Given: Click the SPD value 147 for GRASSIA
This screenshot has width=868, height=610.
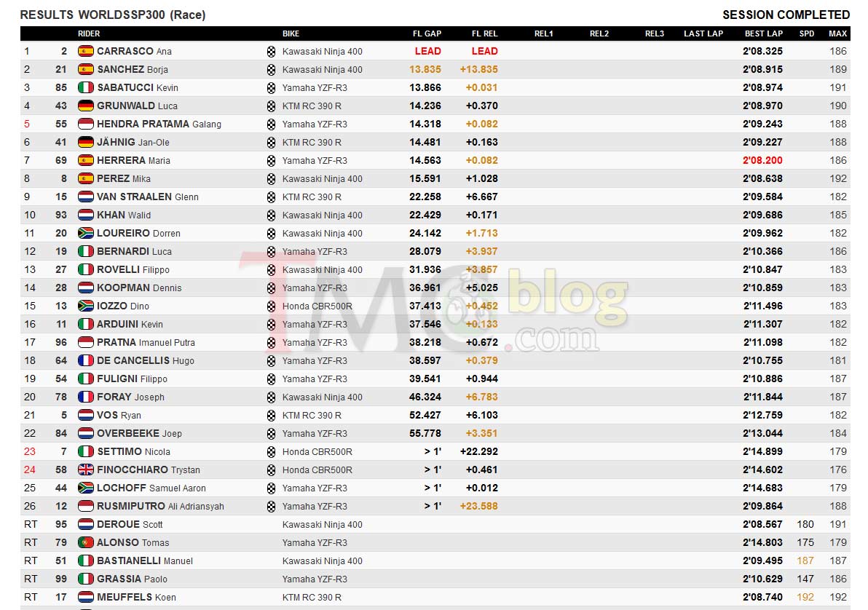Looking at the screenshot, I should tap(805, 579).
